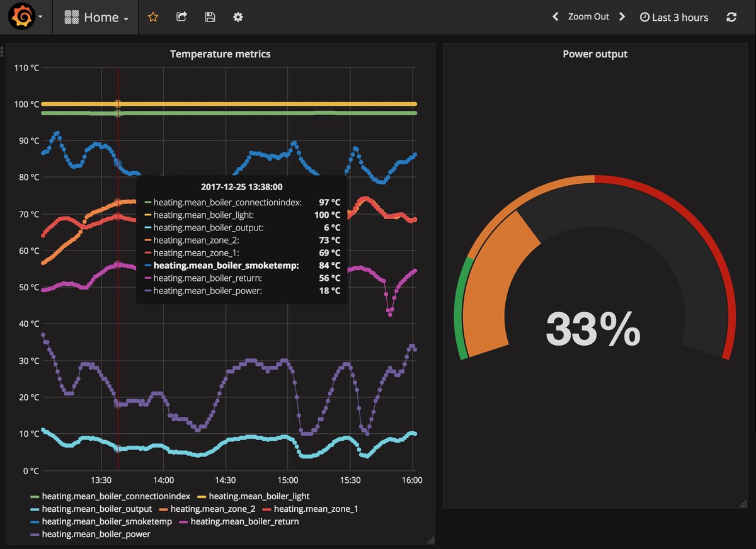
Task: Click the Zoom Out button
Action: tap(588, 17)
